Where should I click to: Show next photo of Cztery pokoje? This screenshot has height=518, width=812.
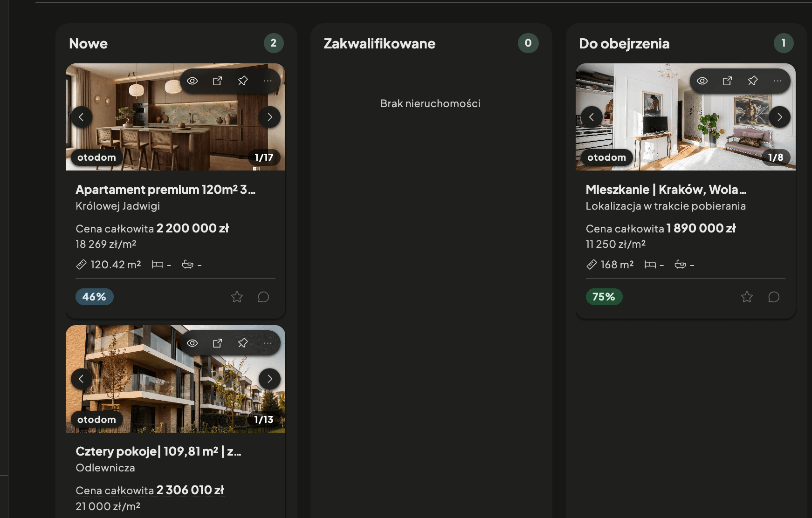tap(269, 379)
